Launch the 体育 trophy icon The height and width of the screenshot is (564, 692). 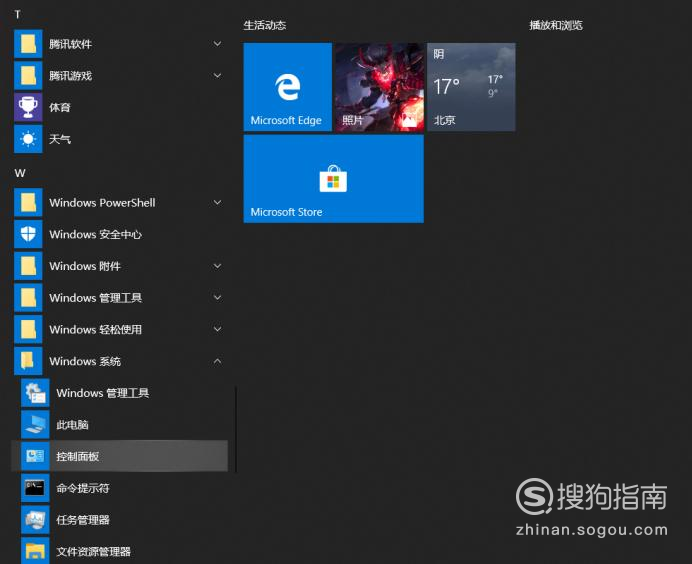pyautogui.click(x=28, y=107)
